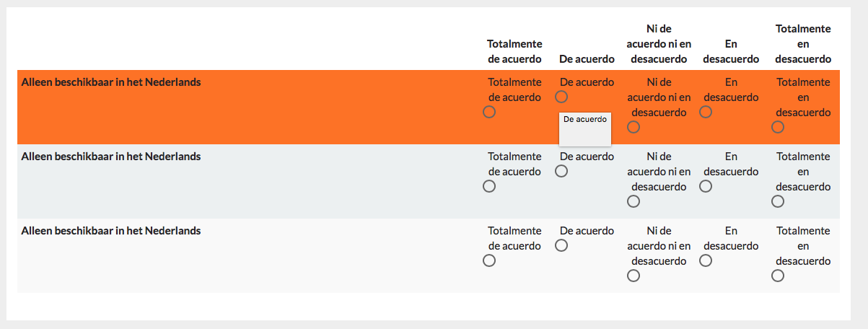The height and width of the screenshot is (329, 868).
Task: Select 'Totalmente de acuerdo' in the last row
Action: [489, 260]
